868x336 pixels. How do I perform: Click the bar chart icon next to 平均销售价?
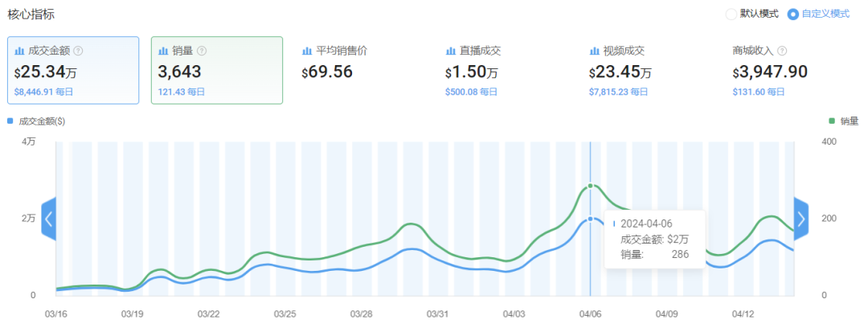point(307,51)
